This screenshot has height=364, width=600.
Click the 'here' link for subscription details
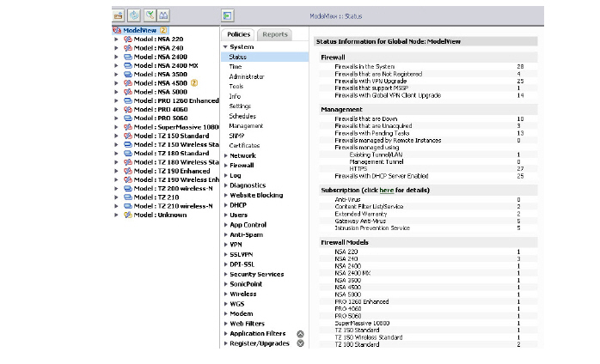[x=387, y=190]
